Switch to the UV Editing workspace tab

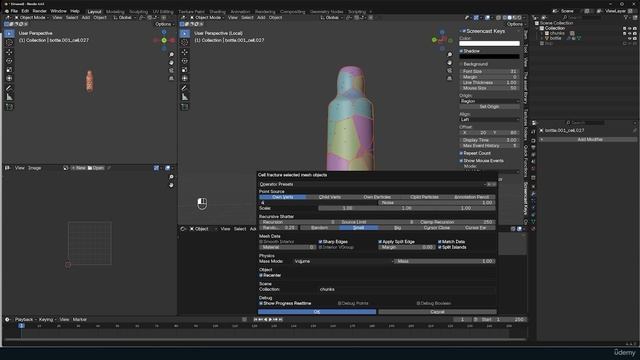163,12
